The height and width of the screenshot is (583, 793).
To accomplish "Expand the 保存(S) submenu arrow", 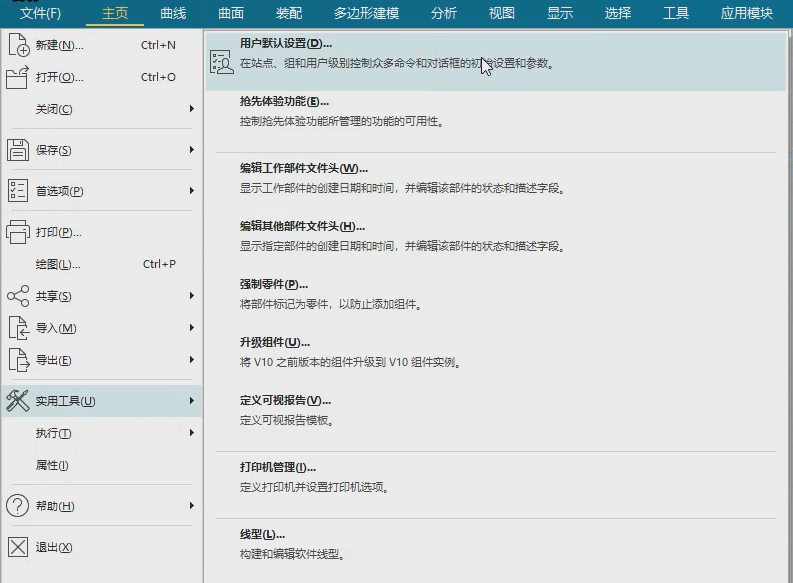I will (192, 150).
